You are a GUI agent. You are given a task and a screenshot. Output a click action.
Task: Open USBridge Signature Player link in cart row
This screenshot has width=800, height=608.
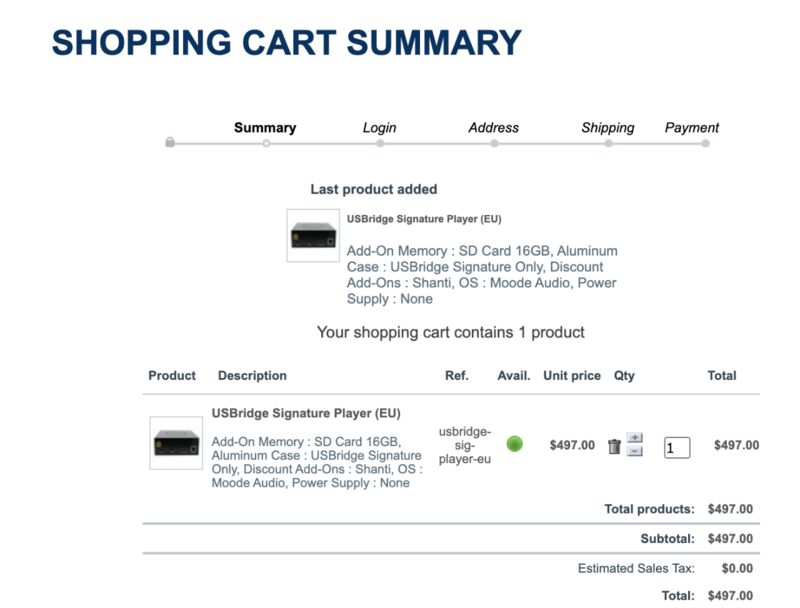306,413
